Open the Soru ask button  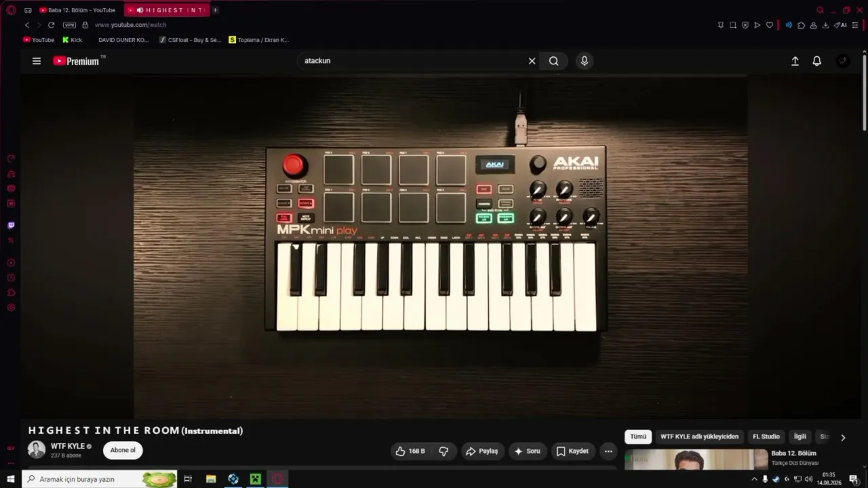pos(528,451)
